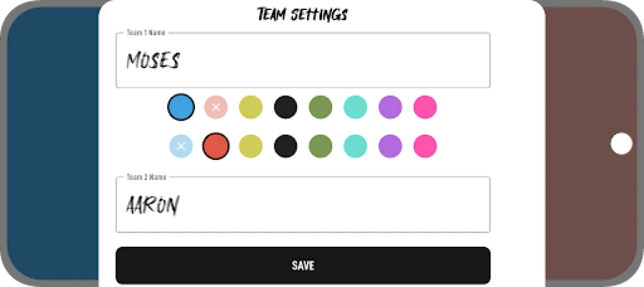Select red color for Team 2

216,146
